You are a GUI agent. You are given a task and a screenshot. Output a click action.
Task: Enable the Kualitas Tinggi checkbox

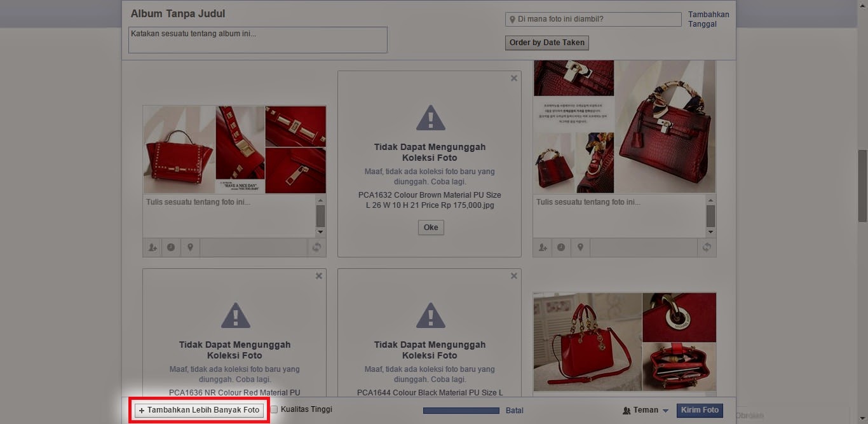[x=275, y=410]
